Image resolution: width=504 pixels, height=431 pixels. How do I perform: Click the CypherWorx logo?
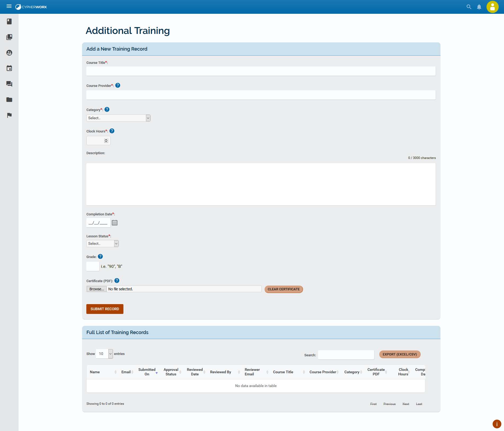pos(31,7)
